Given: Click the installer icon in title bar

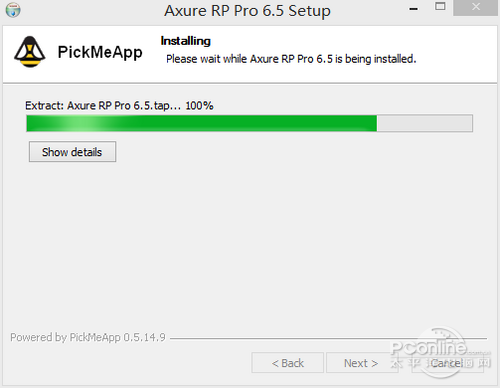Looking at the screenshot, I should coord(13,10).
